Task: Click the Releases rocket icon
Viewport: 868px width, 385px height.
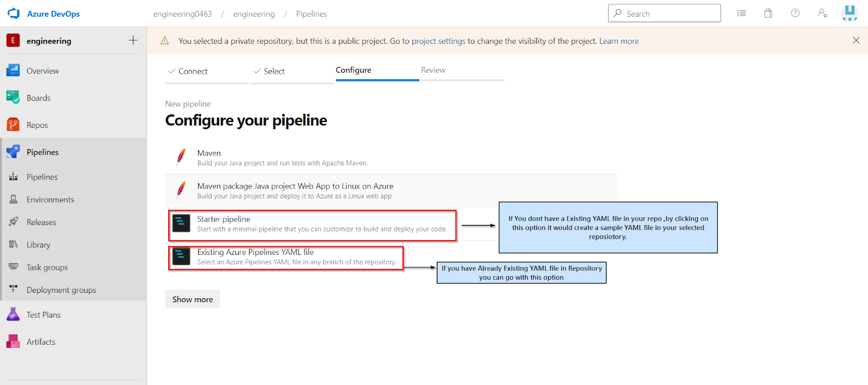Action: click(14, 222)
